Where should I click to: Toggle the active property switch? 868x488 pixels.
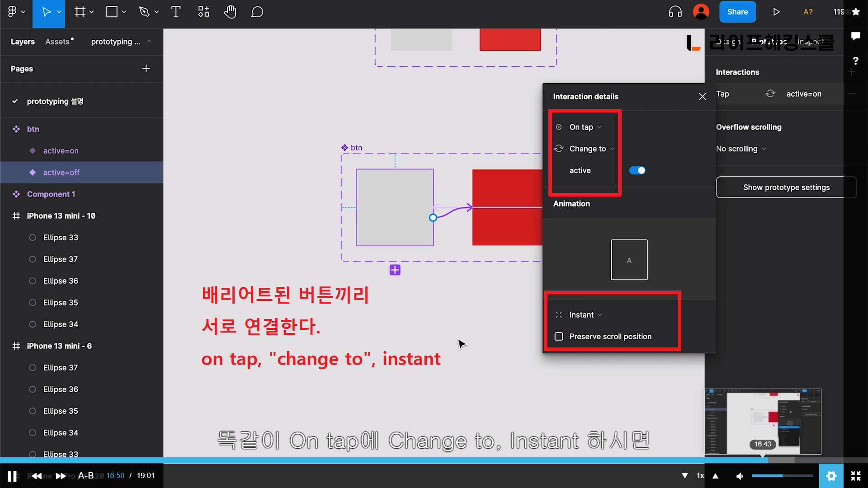637,170
